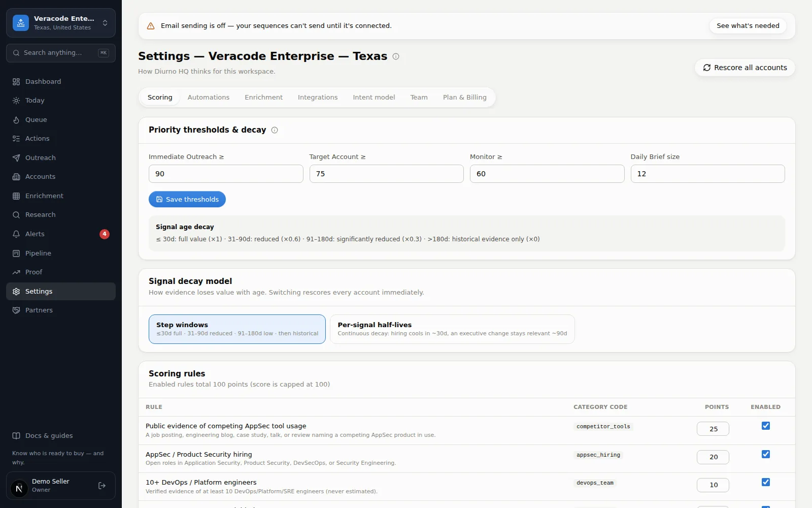The width and height of the screenshot is (812, 508).
Task: Open Partners via its handshake icon
Action: [x=16, y=310]
